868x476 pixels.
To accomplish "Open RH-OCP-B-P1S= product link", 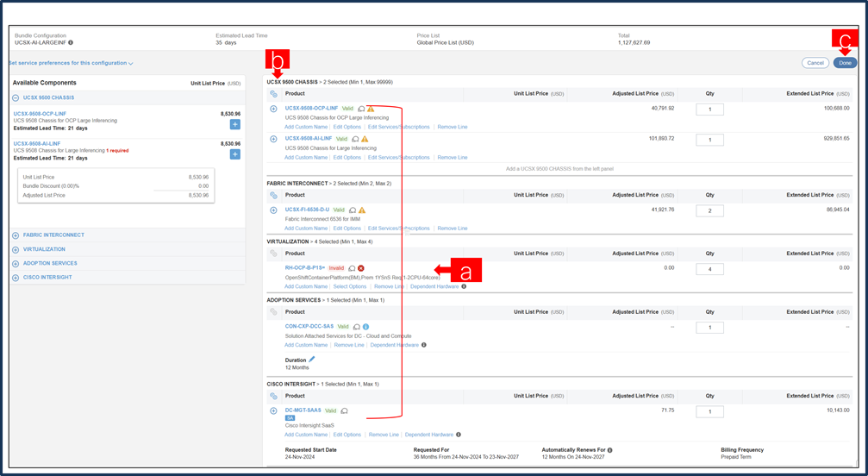I will (x=304, y=268).
